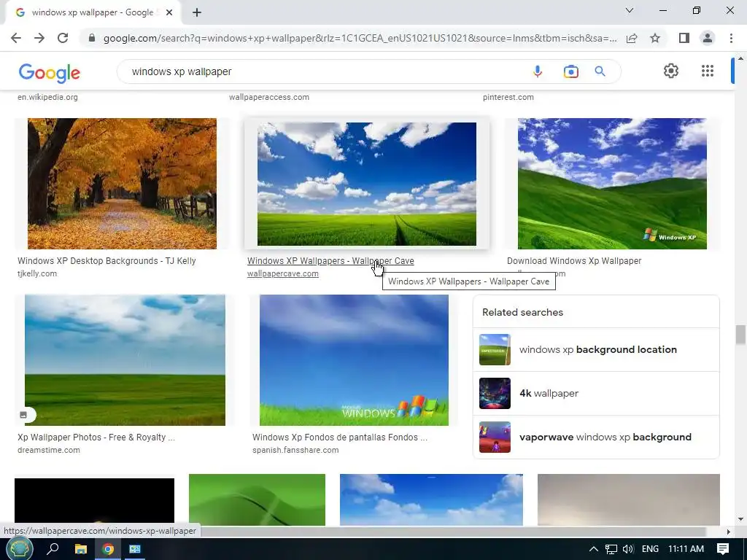Click the magnifier search button

click(600, 71)
